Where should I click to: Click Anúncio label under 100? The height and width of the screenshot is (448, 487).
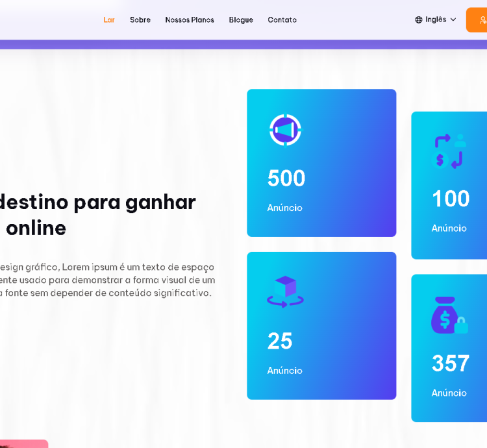coord(449,228)
